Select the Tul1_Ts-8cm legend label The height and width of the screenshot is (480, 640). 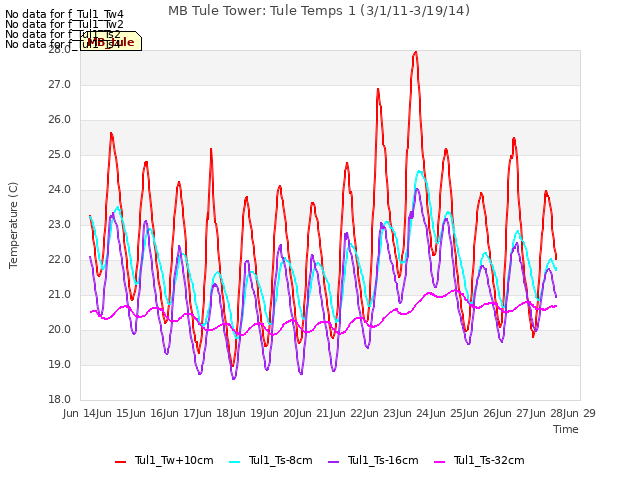click(x=280, y=460)
